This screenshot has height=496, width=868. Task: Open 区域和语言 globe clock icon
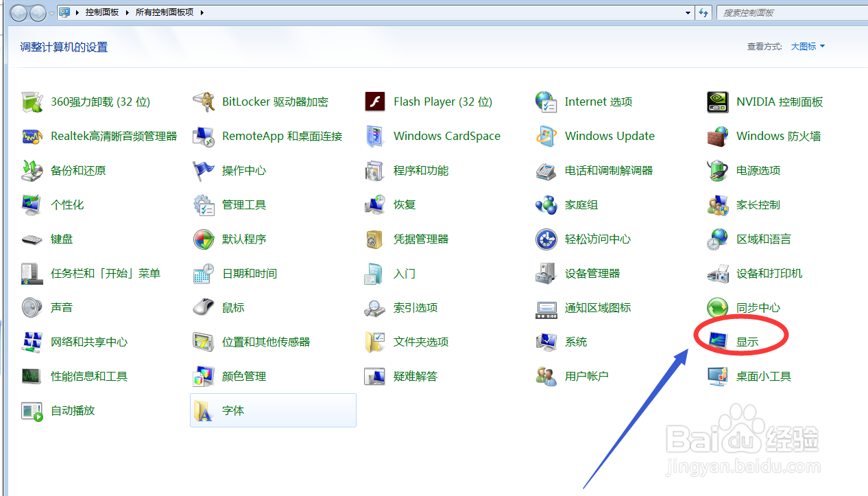click(718, 239)
